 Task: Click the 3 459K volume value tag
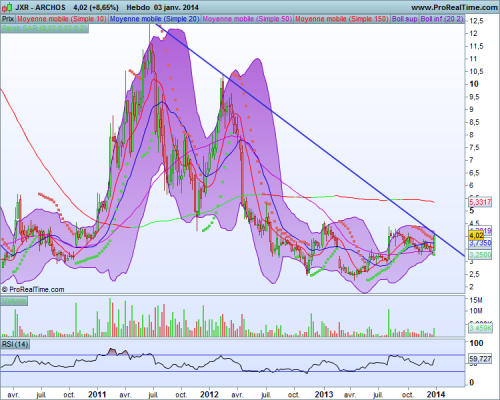point(480,328)
